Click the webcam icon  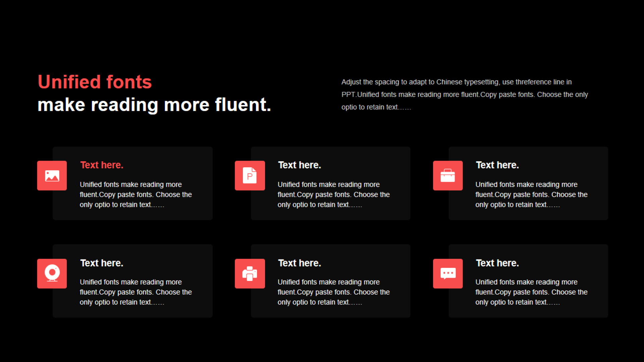pyautogui.click(x=52, y=274)
